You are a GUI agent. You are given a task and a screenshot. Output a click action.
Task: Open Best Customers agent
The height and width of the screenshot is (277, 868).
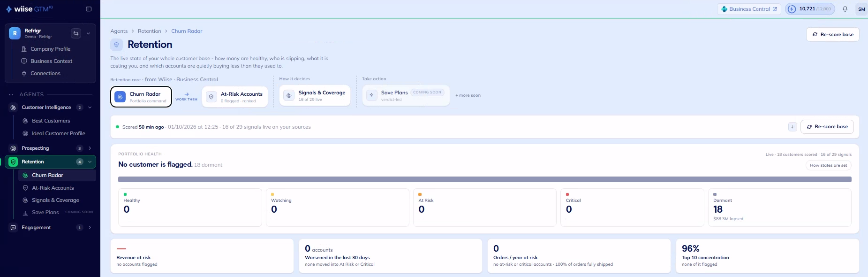(51, 121)
